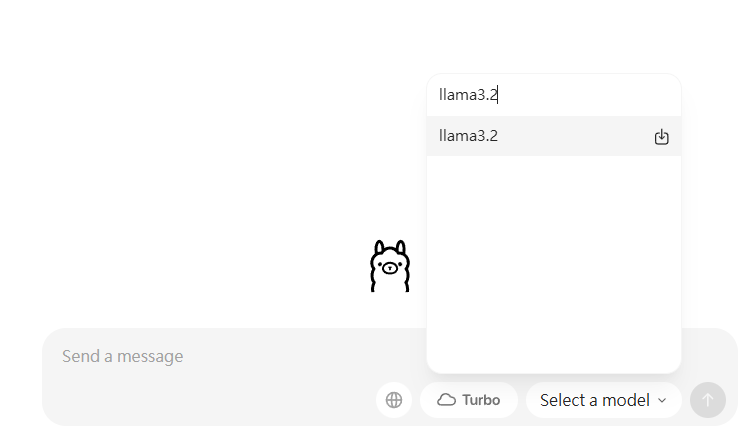Image resolution: width=747 pixels, height=442 pixels.
Task: Click the 'Send a message' placeholder text
Action: [x=123, y=356]
